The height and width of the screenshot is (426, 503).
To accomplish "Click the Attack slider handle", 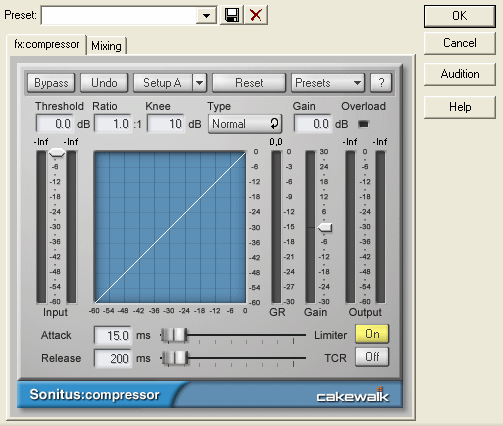I will coord(174,335).
